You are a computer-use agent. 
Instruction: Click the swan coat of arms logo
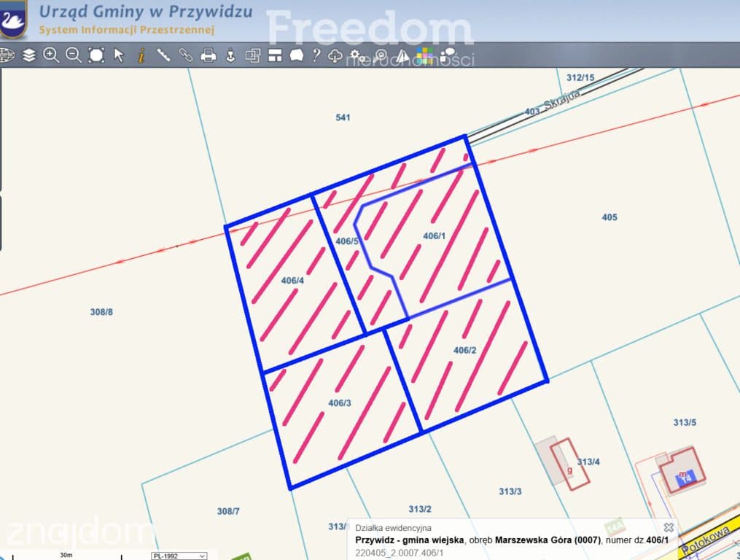[x=12, y=19]
